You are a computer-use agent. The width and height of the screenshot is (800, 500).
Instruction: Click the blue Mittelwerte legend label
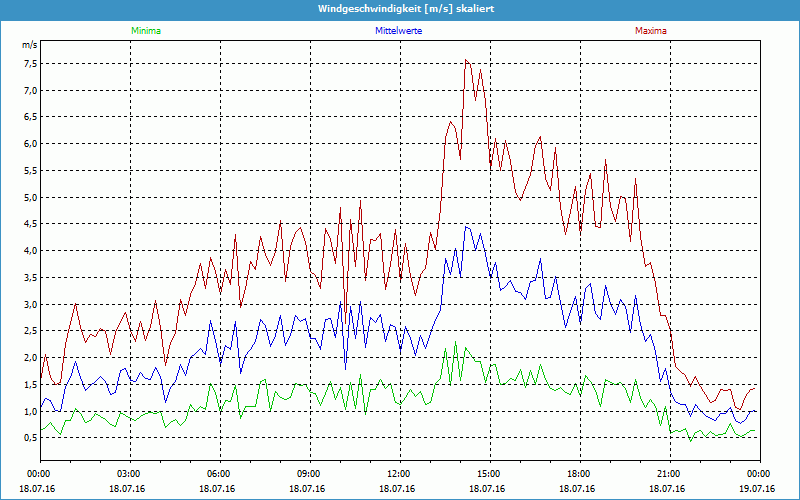point(398,31)
